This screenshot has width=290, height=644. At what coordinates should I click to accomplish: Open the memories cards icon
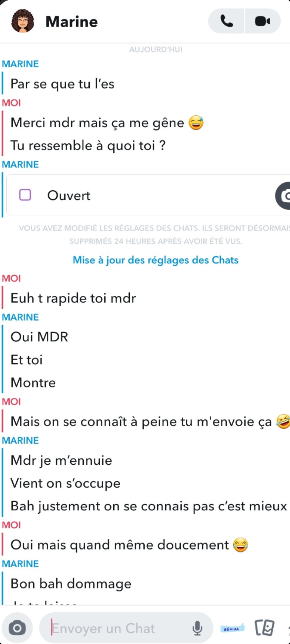[x=264, y=628]
